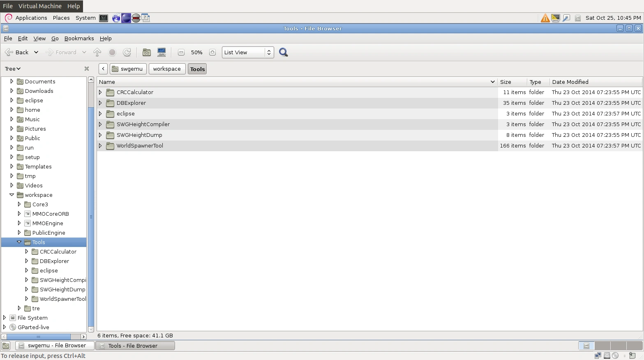Navigate to workspace in the path bar

click(167, 69)
